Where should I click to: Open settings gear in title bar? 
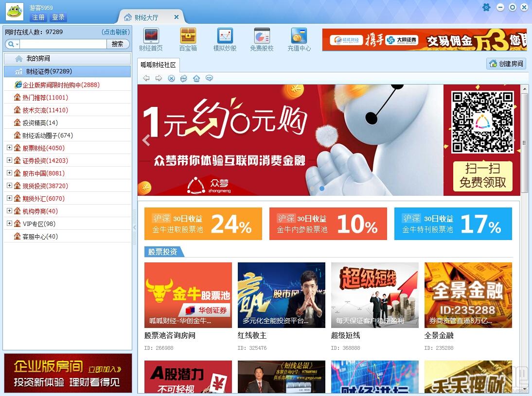(x=487, y=7)
